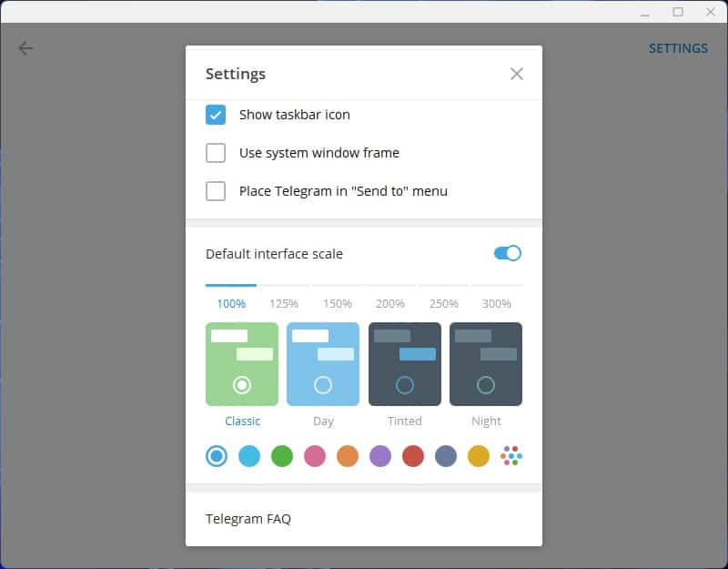Select the Night theme preview
Image resolution: width=728 pixels, height=569 pixels.
pos(486,363)
